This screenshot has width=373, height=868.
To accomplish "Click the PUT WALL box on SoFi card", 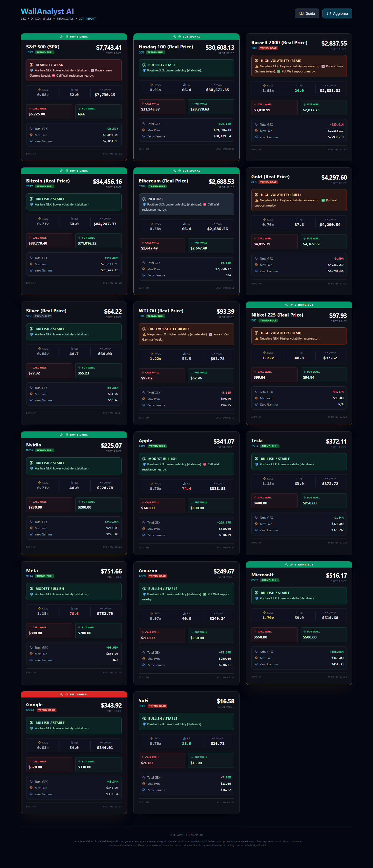I will click(211, 761).
